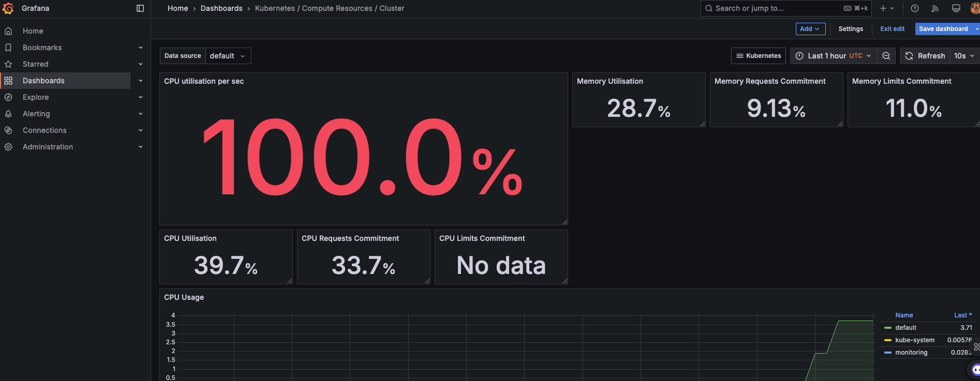The image size is (980, 381).
Task: Toggle the default series in legend
Action: pyautogui.click(x=905, y=328)
